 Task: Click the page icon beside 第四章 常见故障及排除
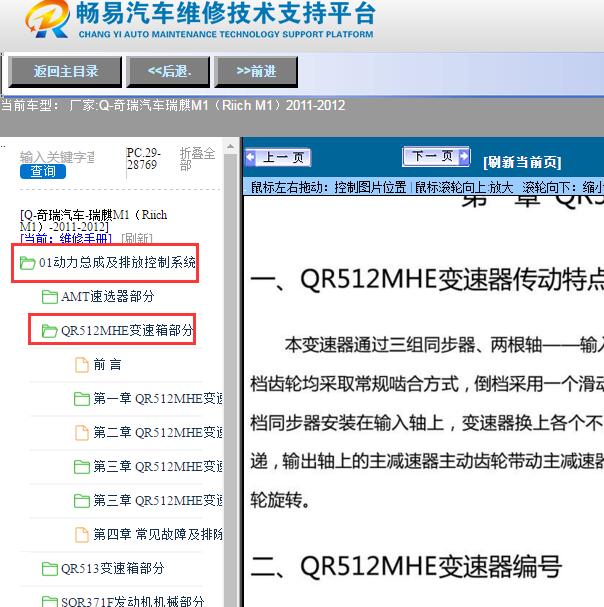tap(82, 535)
